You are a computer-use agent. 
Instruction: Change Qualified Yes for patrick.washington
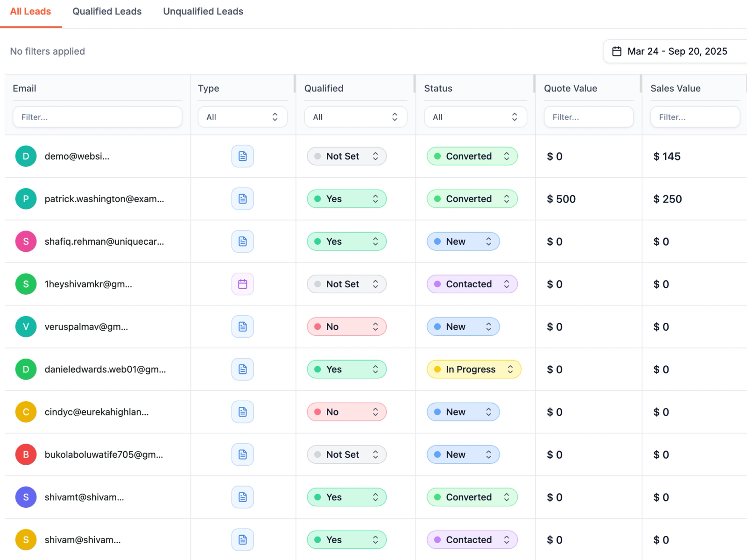tap(346, 199)
